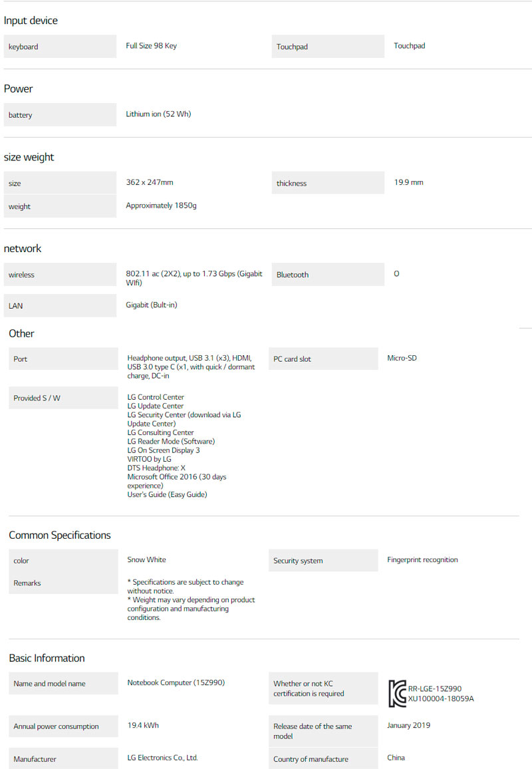532x769 pixels.
Task: Click the KC certification mark logo
Action: [397, 693]
